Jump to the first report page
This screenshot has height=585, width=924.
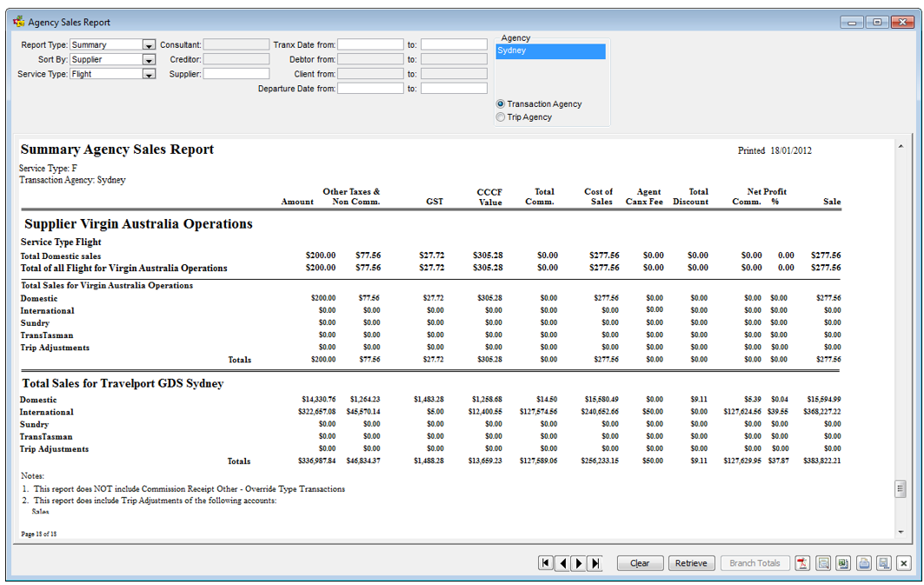coord(546,562)
